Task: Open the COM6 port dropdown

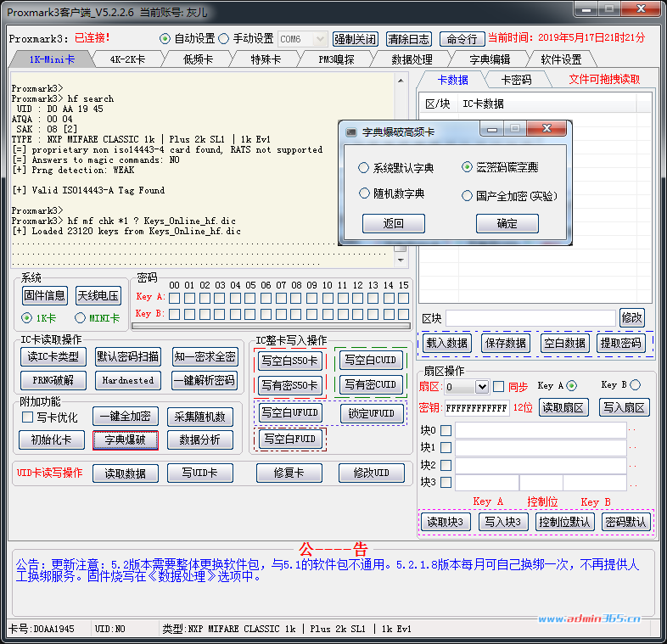Action: click(x=319, y=39)
